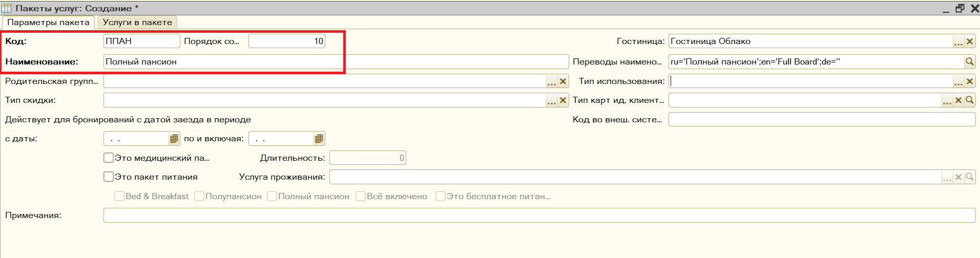The width and height of the screenshot is (980, 258).
Task: Open client card type magnifier icon
Action: click(969, 100)
